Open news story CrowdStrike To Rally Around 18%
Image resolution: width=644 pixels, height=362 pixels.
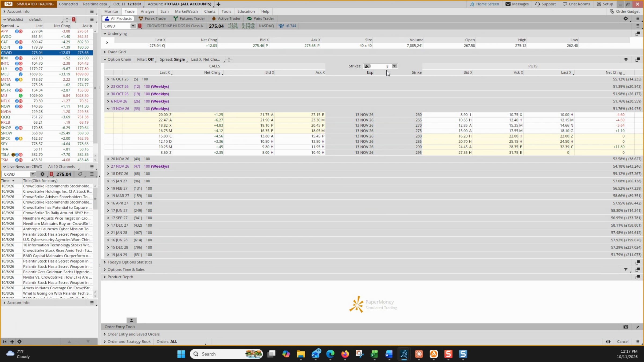pos(57,213)
